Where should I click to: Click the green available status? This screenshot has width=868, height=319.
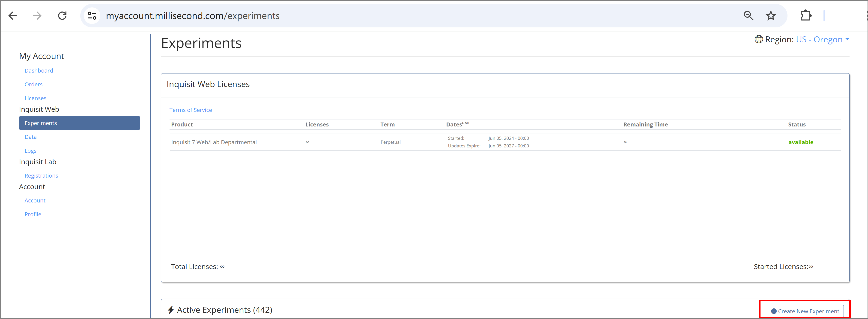tap(801, 142)
